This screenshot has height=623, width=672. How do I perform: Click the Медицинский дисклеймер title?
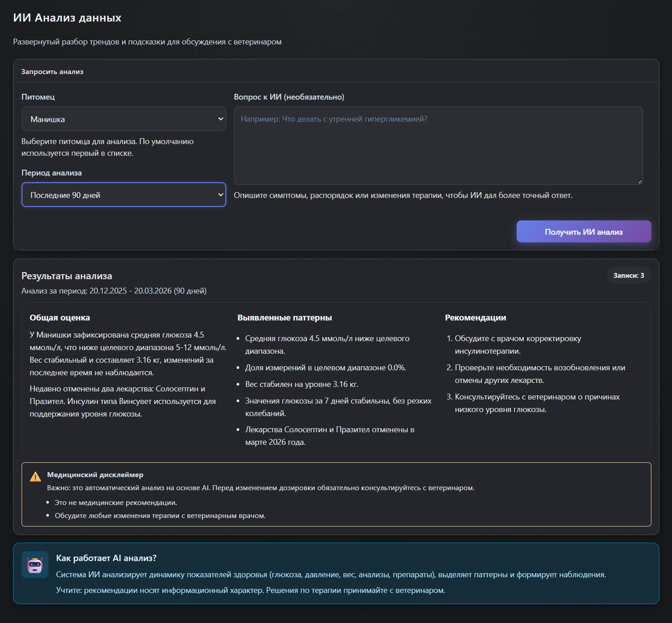pos(95,475)
